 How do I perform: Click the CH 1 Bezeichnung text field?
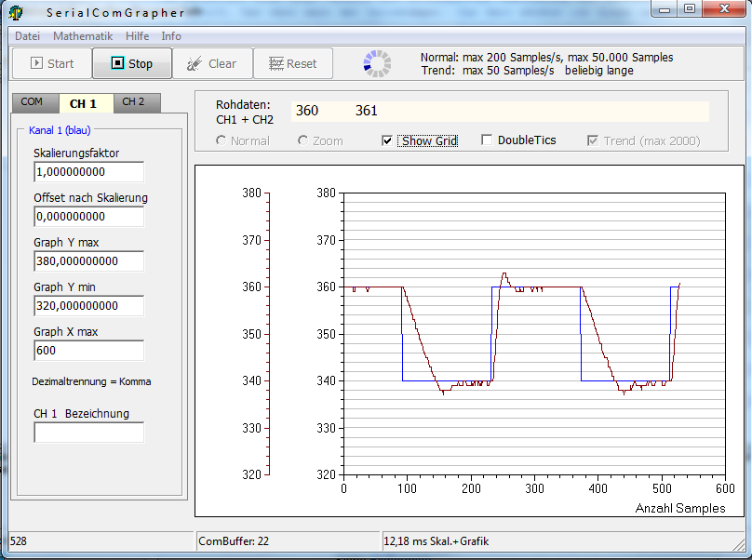pyautogui.click(x=88, y=433)
